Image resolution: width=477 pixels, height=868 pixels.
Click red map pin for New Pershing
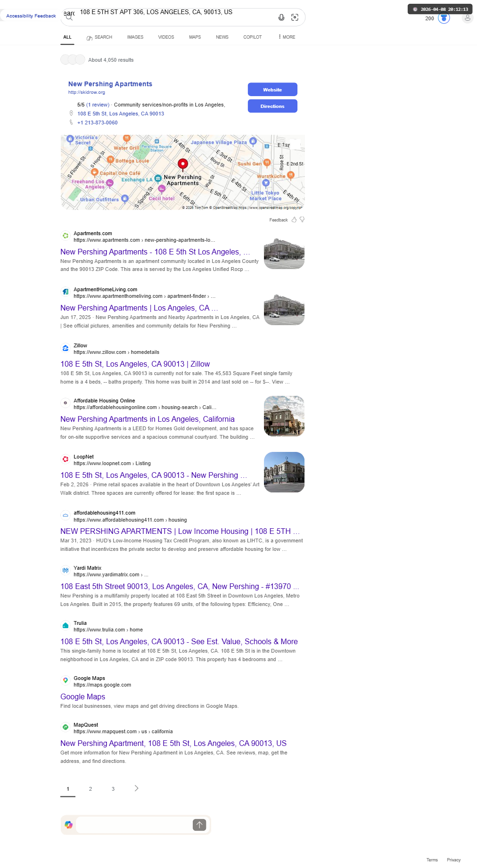pyautogui.click(x=183, y=164)
